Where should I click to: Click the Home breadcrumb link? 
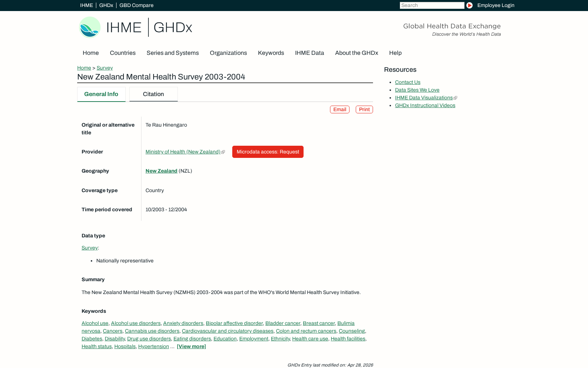click(x=84, y=68)
